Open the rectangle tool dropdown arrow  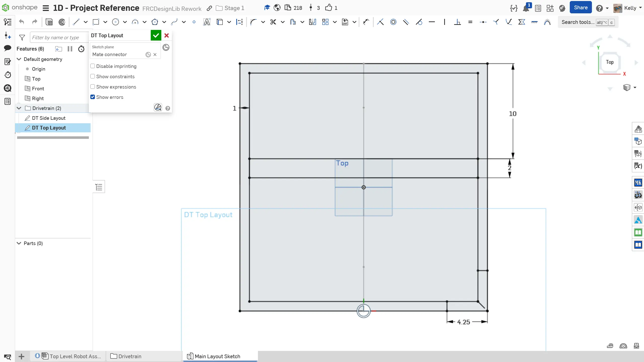click(x=105, y=22)
